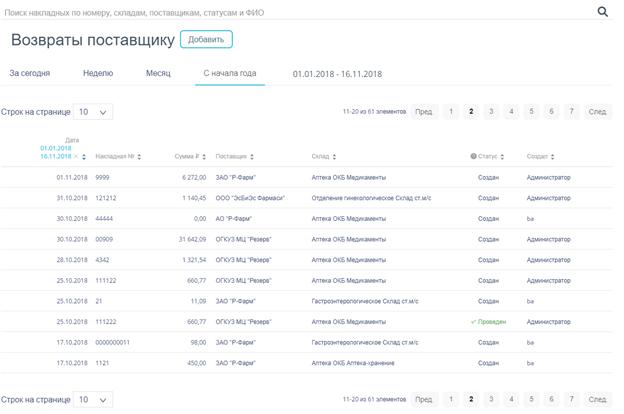Open page 7 in pager above table
The width and height of the screenshot is (624, 414).
pyautogui.click(x=571, y=111)
